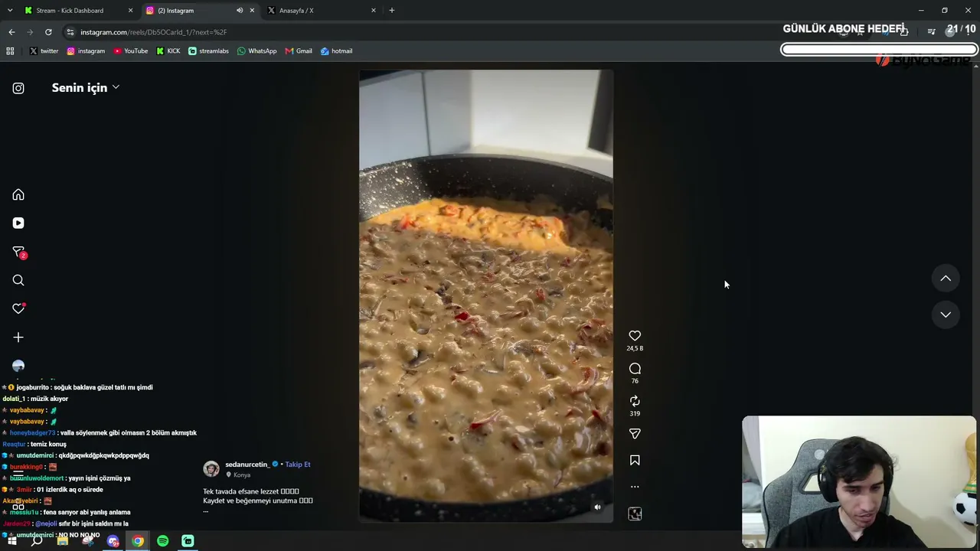Screen dimensions: 980x551
Task: Open File Explorer from the taskbar
Action: click(63, 541)
